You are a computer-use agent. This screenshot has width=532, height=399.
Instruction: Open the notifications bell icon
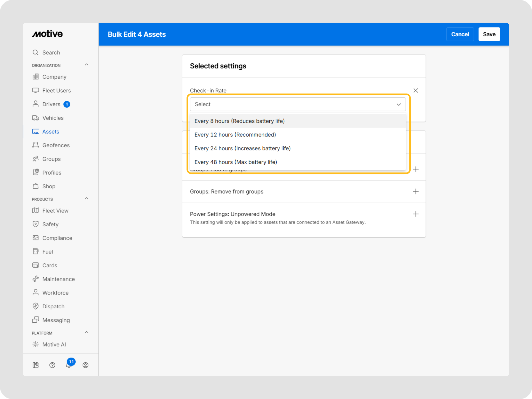69,365
